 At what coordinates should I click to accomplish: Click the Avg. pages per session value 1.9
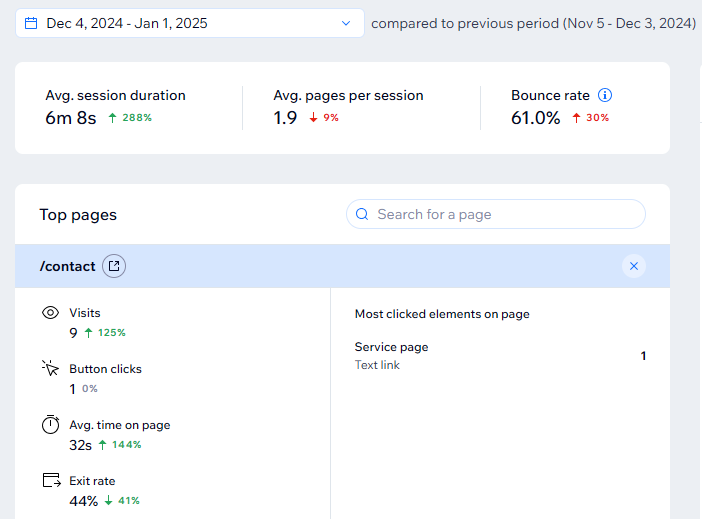pyautogui.click(x=285, y=118)
